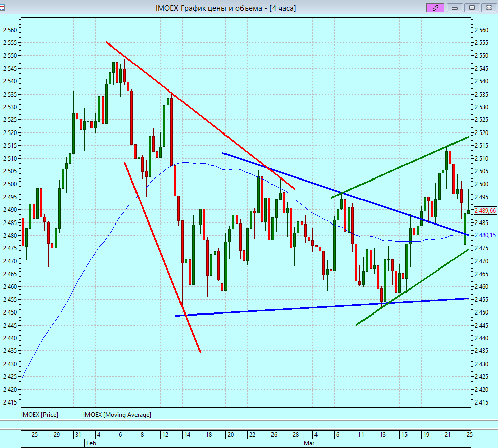Image resolution: width=498 pixels, height=448 pixels.
Task: Click date label 11 on the time axis
Action: coord(361,435)
